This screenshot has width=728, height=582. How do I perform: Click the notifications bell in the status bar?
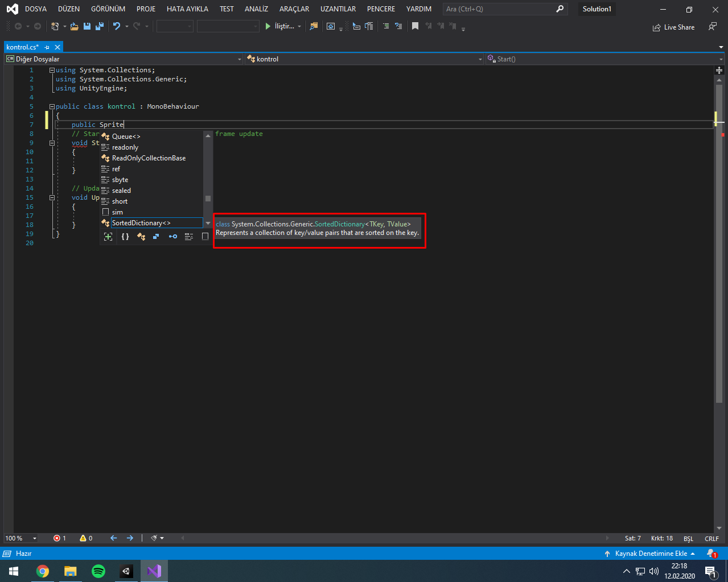tap(711, 554)
